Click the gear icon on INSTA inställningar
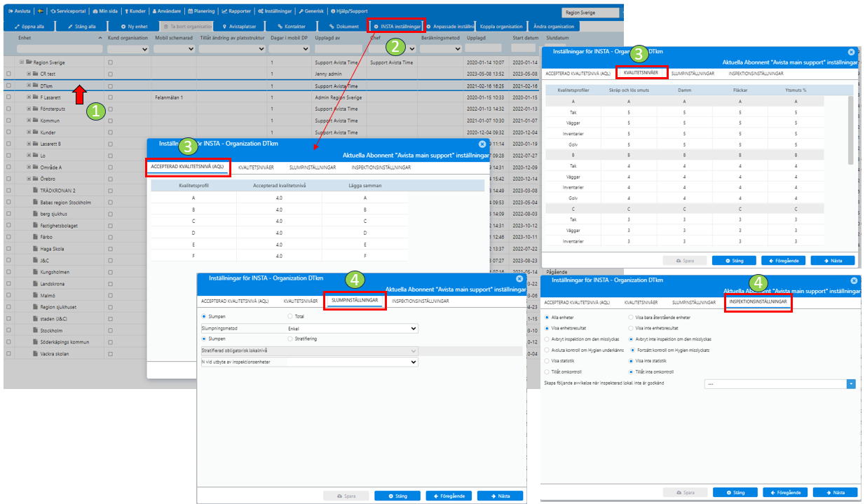865x504 pixels. click(x=375, y=26)
